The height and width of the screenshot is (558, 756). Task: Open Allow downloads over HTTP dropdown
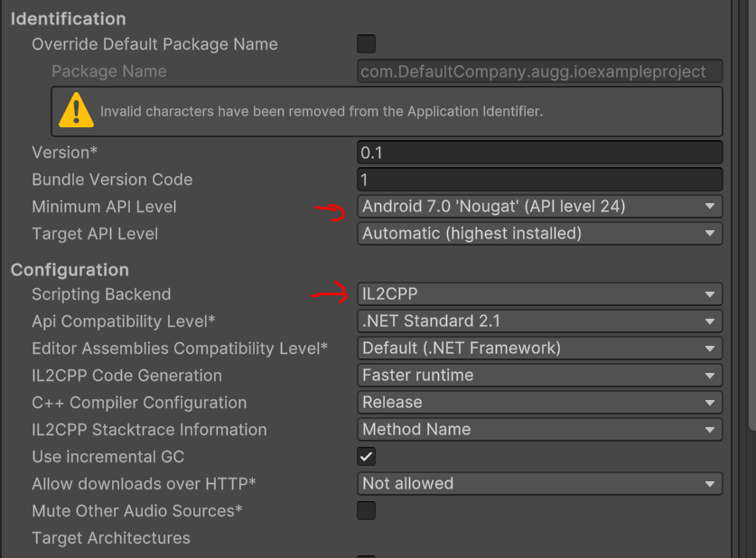coord(539,484)
